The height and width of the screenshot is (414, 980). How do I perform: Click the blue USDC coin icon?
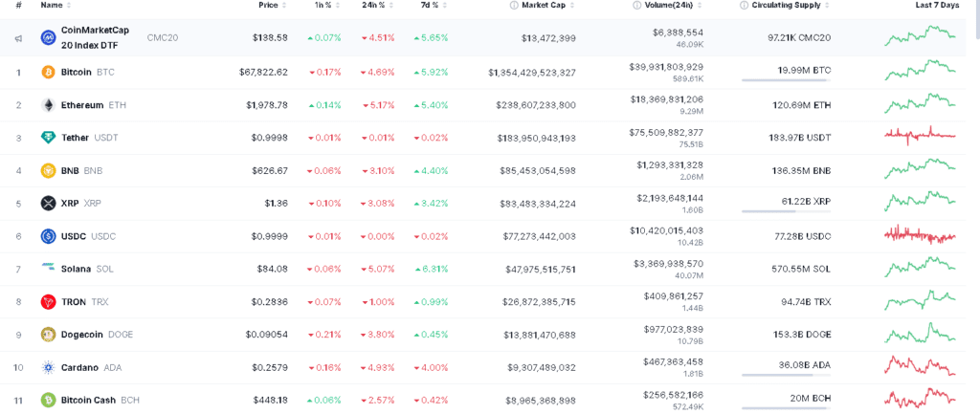point(48,236)
